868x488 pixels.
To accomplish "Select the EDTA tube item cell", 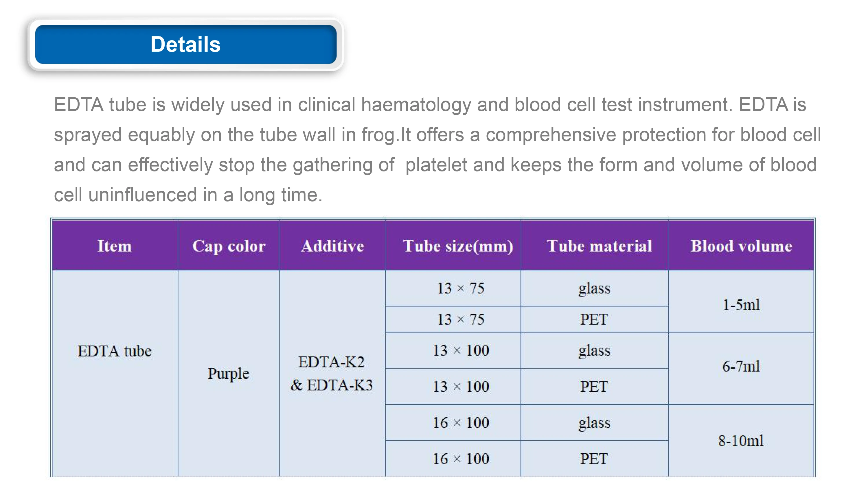I will pos(115,351).
